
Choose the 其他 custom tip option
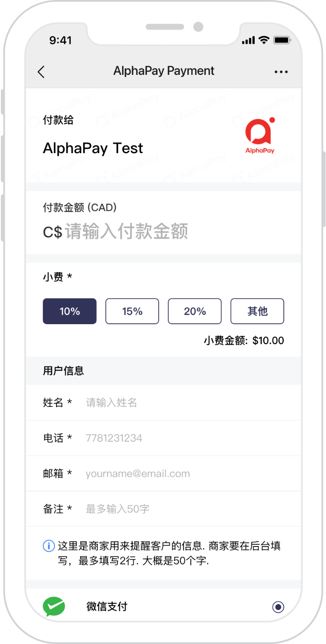(257, 311)
